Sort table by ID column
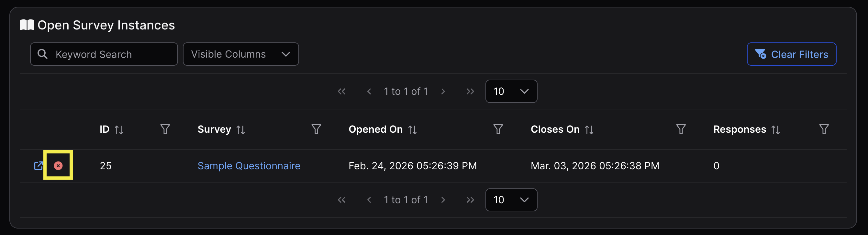Screen dimensions: 868x235 pos(118,130)
